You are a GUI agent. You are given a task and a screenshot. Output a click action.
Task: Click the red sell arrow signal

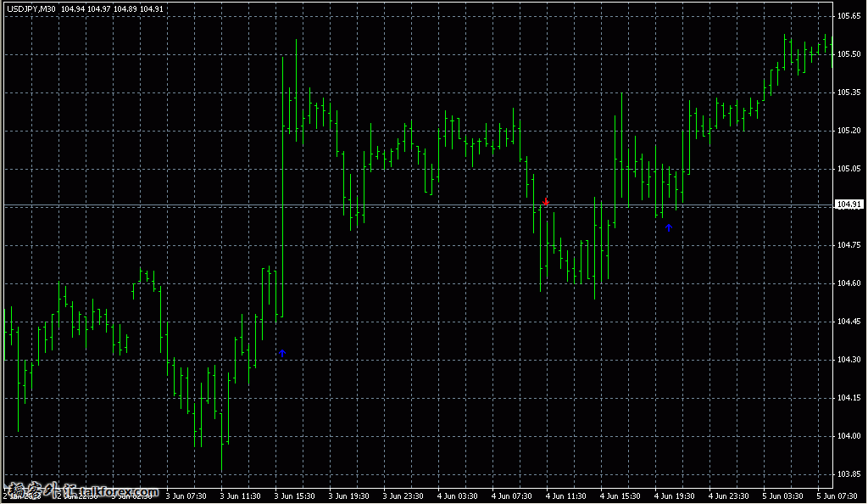[546, 202]
